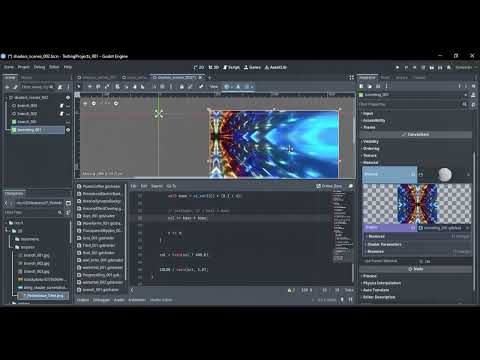Add a new node in Scene dock
Viewport: 480px width, 360px height.
tap(7, 87)
